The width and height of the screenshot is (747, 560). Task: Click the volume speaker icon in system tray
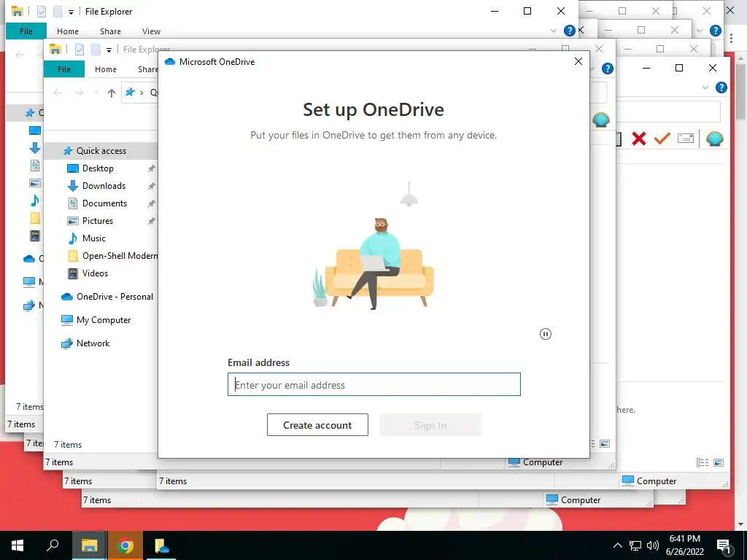(x=653, y=545)
